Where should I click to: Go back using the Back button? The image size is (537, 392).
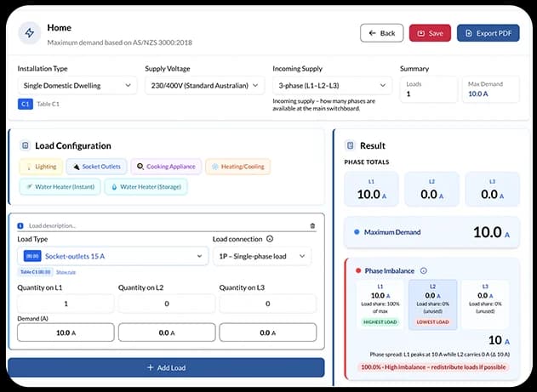pyautogui.click(x=381, y=33)
